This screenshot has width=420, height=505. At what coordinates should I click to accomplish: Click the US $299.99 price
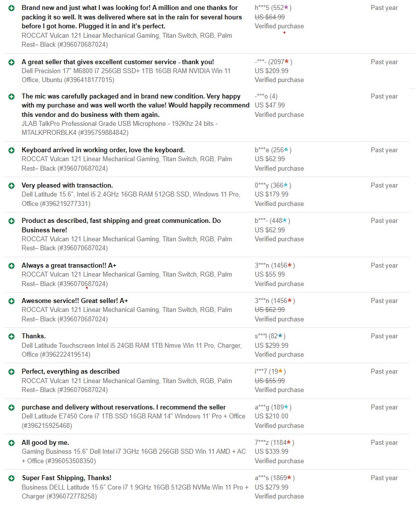271,345
